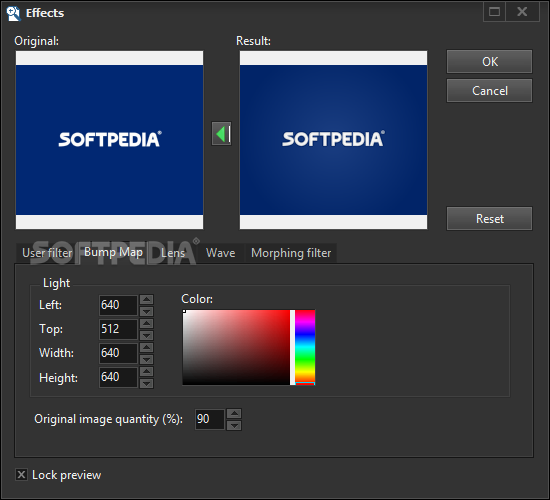Click the Result preview thumbnail
This screenshot has width=550, height=500.
333,140
